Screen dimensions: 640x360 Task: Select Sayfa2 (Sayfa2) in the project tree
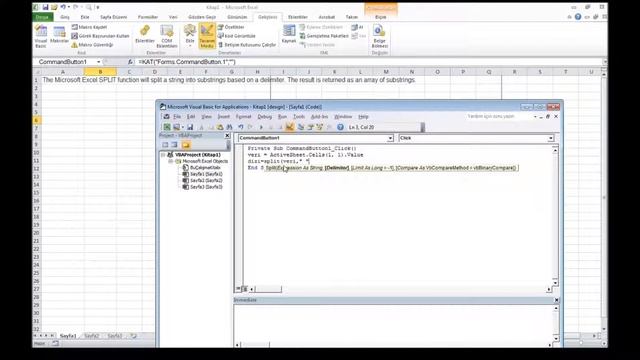point(203,180)
